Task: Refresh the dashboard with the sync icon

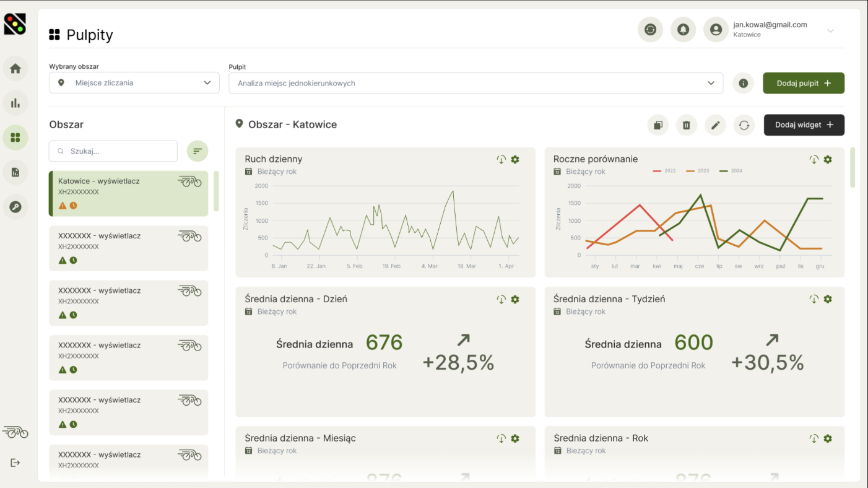Action: click(x=744, y=125)
